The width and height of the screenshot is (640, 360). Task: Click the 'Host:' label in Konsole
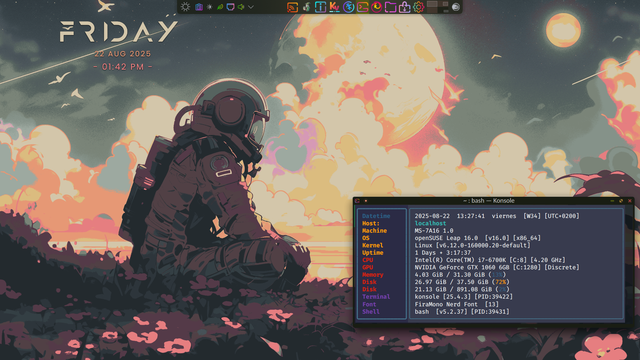pos(371,223)
